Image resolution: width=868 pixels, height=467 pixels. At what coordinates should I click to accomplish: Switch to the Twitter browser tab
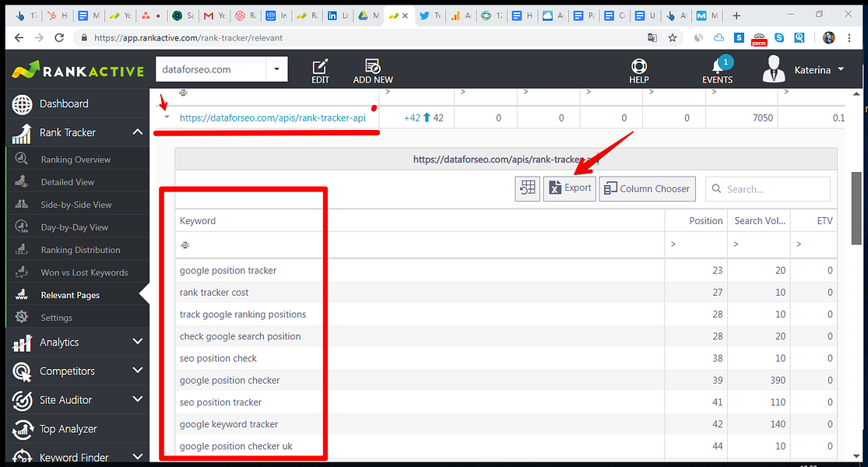click(430, 16)
